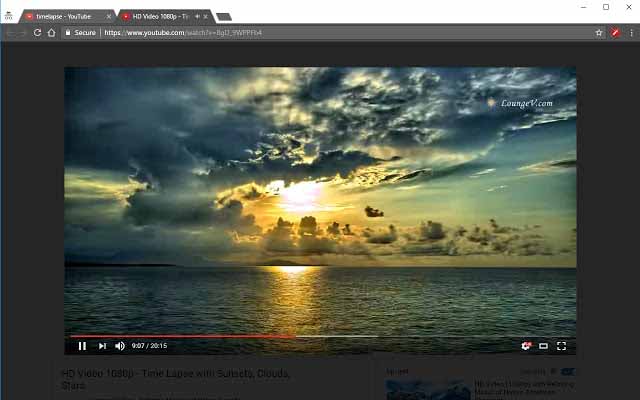
Task: Close the timelapse - YouTube tab
Action: pos(109,16)
